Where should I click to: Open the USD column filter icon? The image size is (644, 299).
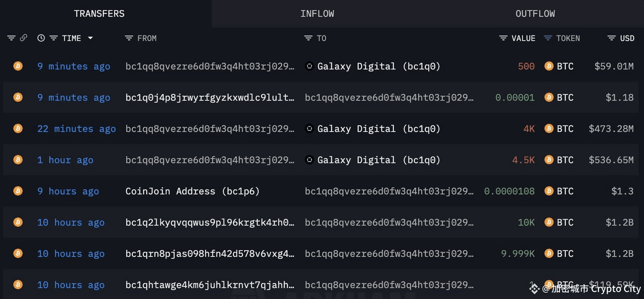coord(612,38)
